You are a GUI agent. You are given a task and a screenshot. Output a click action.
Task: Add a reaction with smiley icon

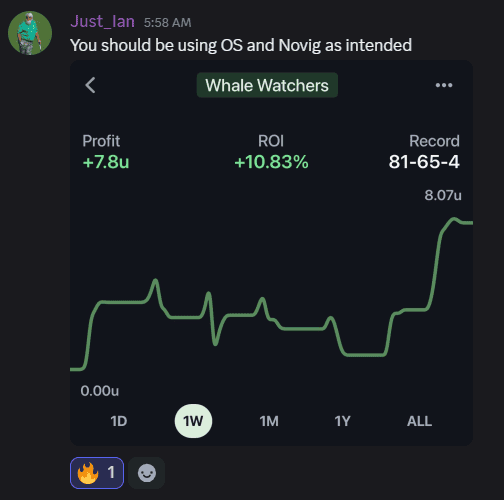click(x=147, y=473)
